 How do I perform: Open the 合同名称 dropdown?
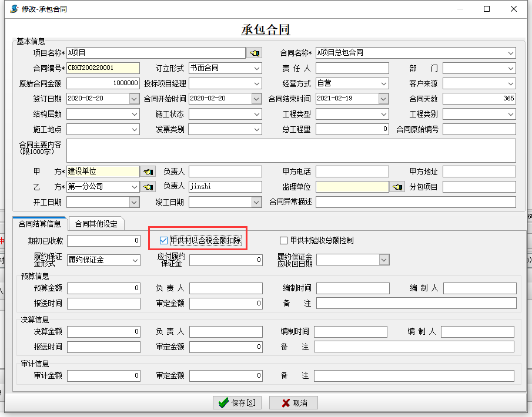(511, 53)
